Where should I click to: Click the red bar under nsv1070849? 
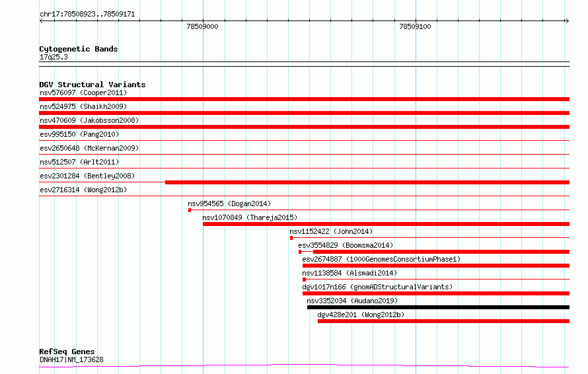pyautogui.click(x=386, y=224)
